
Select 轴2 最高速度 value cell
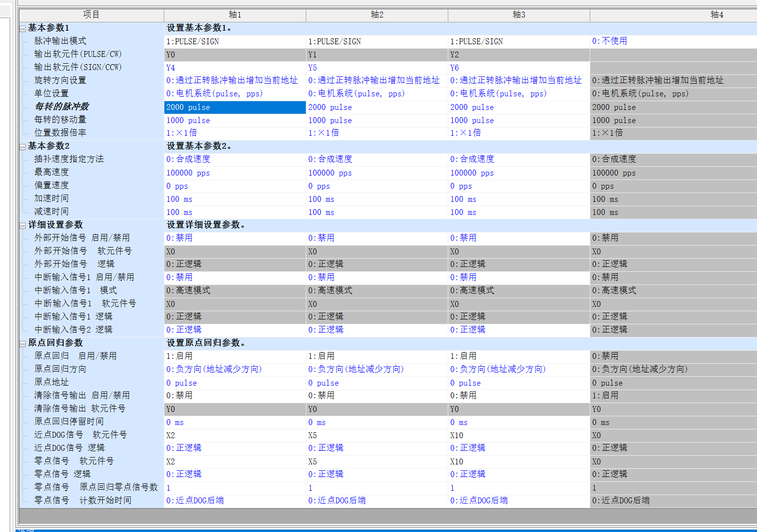tap(376, 173)
